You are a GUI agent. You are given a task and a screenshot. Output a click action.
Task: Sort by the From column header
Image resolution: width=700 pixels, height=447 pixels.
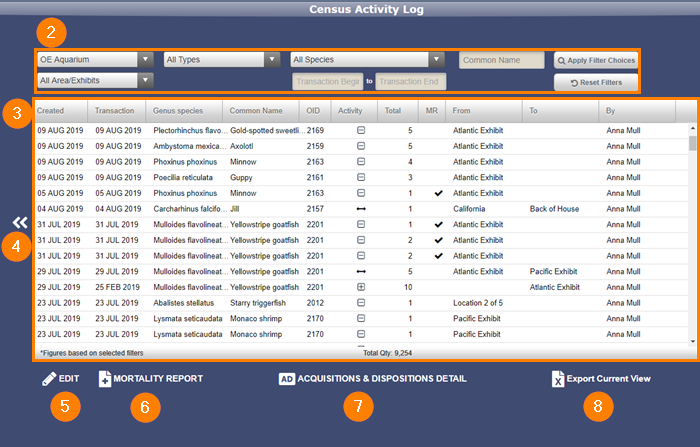(484, 111)
